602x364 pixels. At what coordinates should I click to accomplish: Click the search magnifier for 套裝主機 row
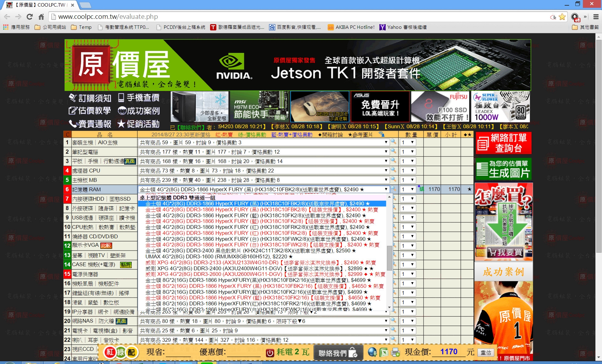(393, 142)
